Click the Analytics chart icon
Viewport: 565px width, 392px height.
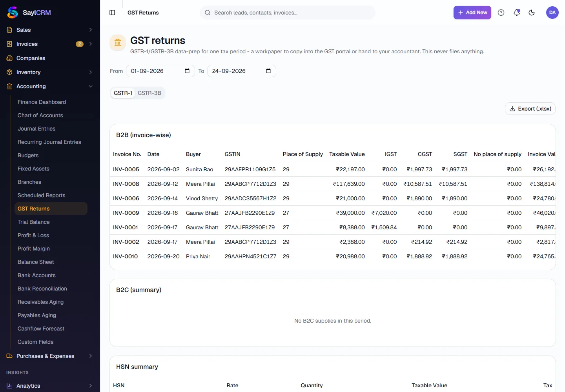click(9, 386)
